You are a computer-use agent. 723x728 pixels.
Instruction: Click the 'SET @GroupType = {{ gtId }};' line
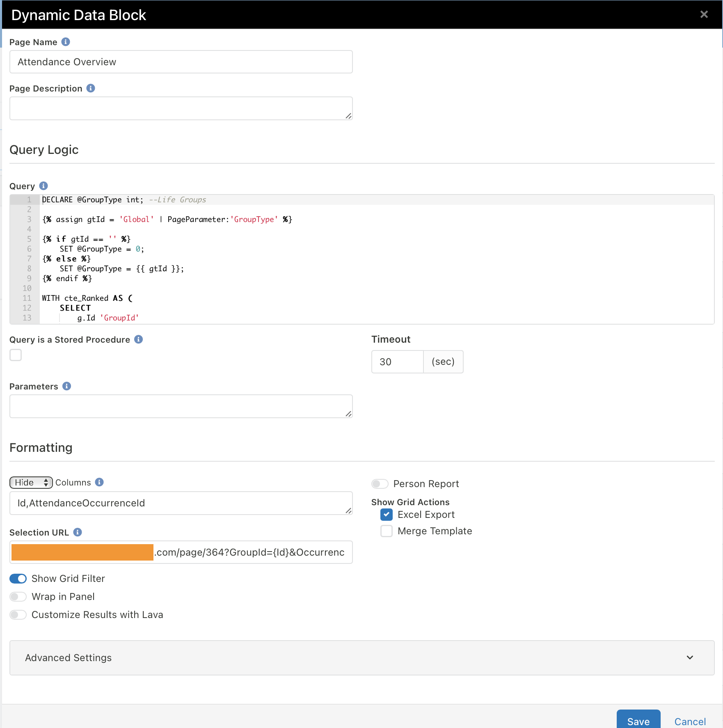pos(122,269)
